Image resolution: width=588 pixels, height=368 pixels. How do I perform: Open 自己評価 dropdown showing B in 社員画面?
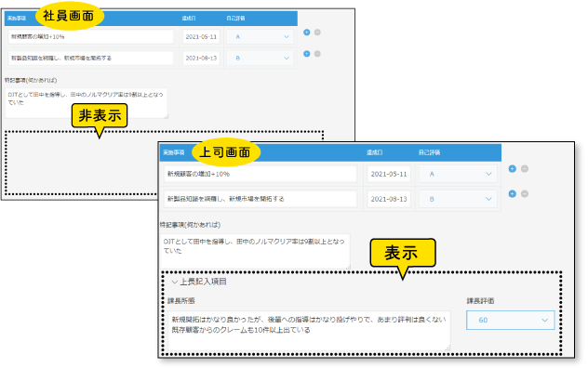coord(261,59)
